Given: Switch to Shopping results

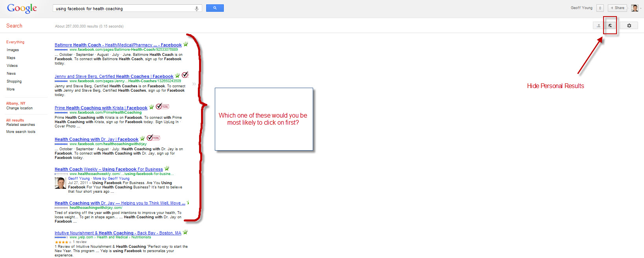Looking at the screenshot, I should [x=14, y=81].
